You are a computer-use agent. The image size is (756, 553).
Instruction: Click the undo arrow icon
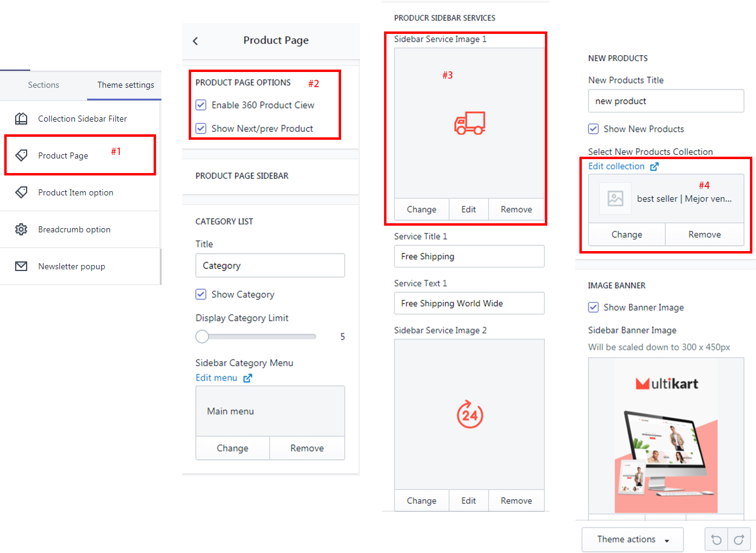click(x=716, y=539)
